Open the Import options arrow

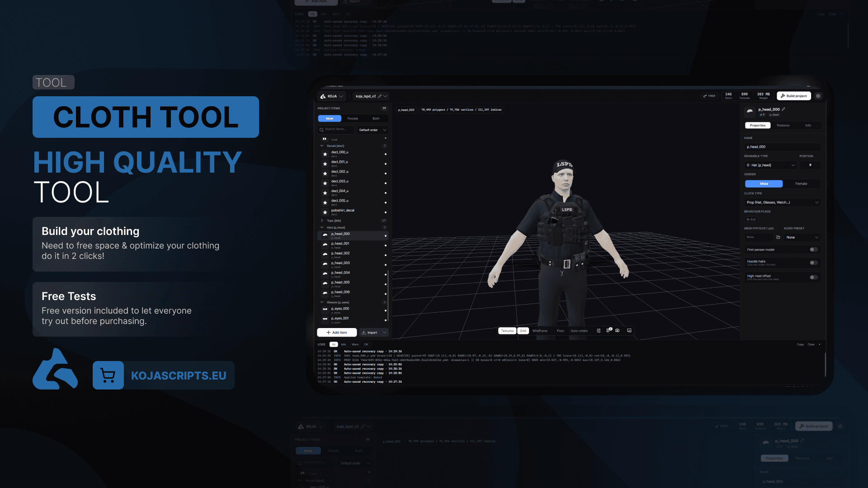point(385,333)
